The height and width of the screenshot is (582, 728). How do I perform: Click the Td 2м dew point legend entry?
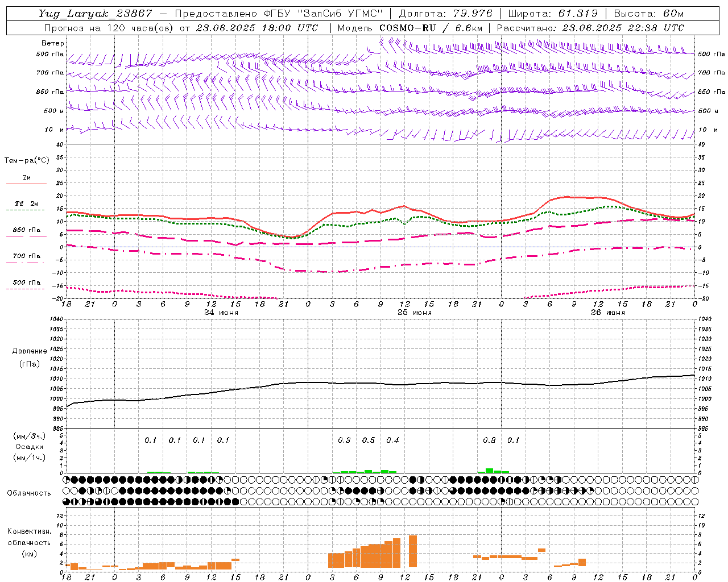(27, 203)
